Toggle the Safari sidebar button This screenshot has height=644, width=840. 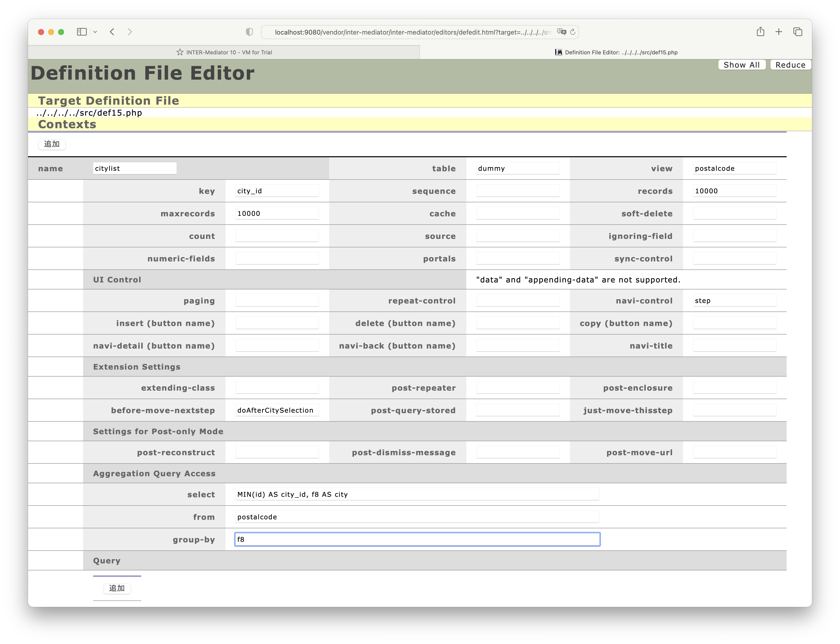(82, 32)
